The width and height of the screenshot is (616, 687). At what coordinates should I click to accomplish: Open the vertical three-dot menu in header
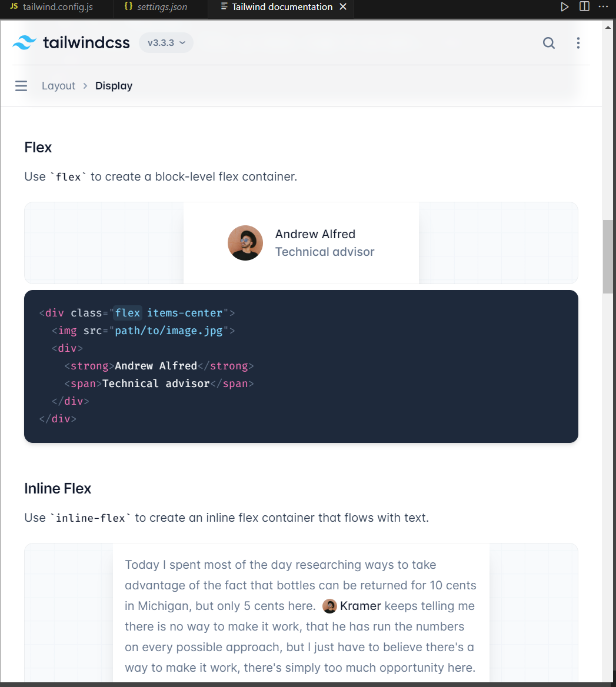coord(578,42)
